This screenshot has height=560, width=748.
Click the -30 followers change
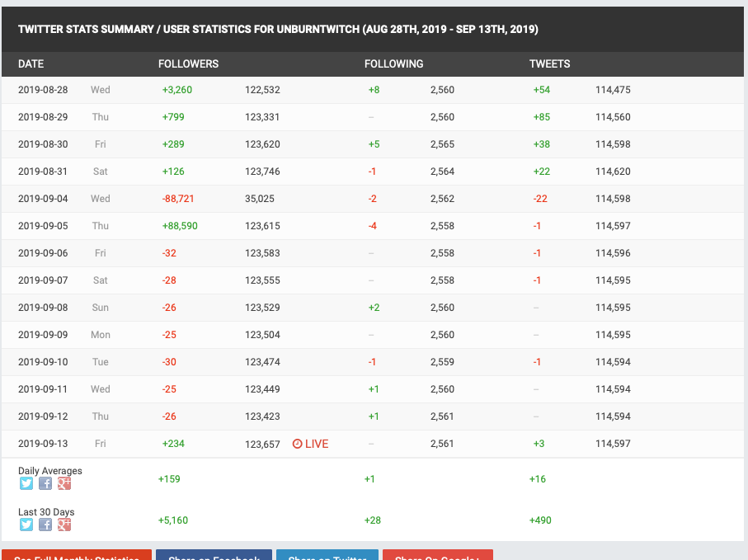click(169, 361)
